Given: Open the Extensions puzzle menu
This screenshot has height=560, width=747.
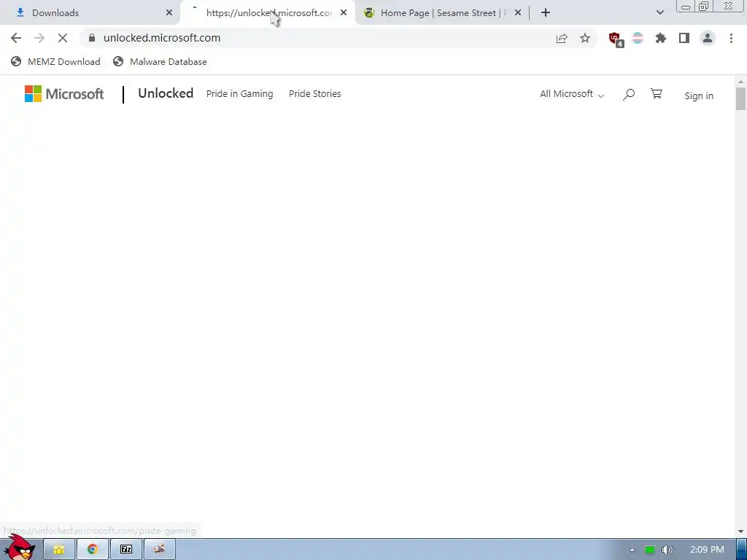Looking at the screenshot, I should 661,38.
